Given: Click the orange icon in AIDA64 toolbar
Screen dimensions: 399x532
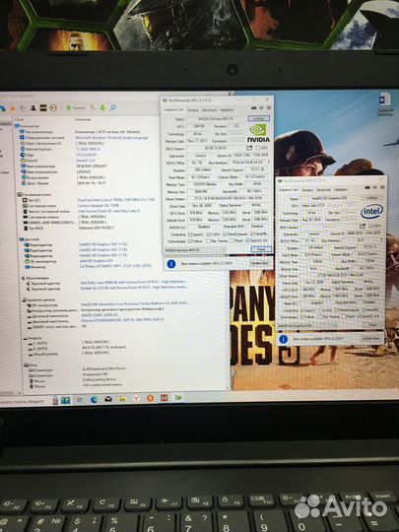Looking at the screenshot, I should point(13,108).
